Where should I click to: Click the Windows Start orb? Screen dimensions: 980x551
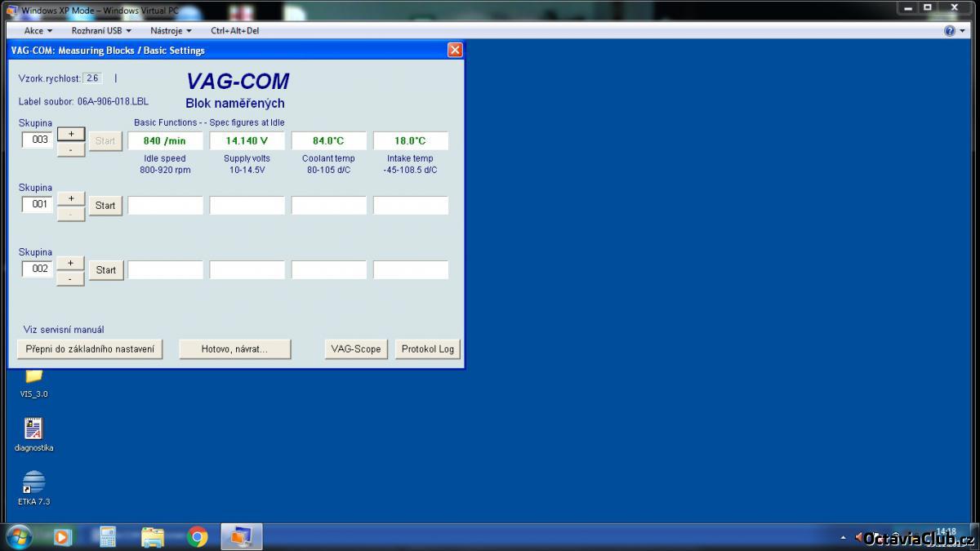(18, 536)
